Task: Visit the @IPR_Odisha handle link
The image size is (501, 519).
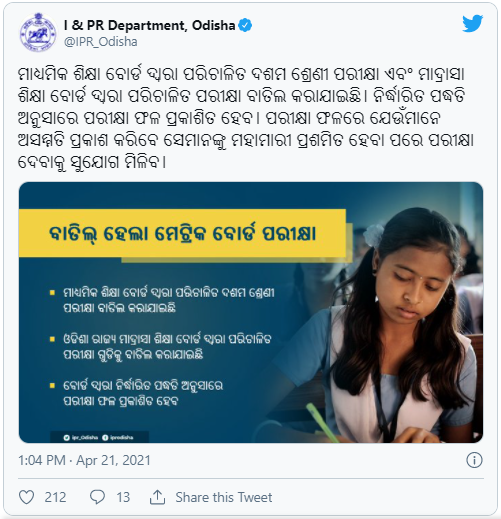Action: pos(100,42)
